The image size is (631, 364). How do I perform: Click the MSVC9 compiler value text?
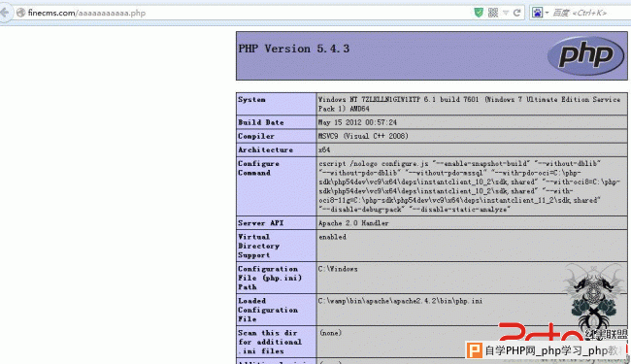tap(363, 136)
